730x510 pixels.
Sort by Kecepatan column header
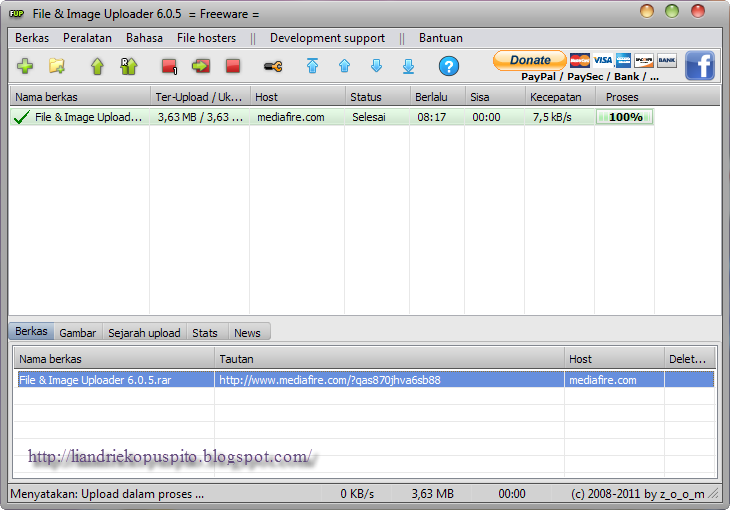click(560, 97)
